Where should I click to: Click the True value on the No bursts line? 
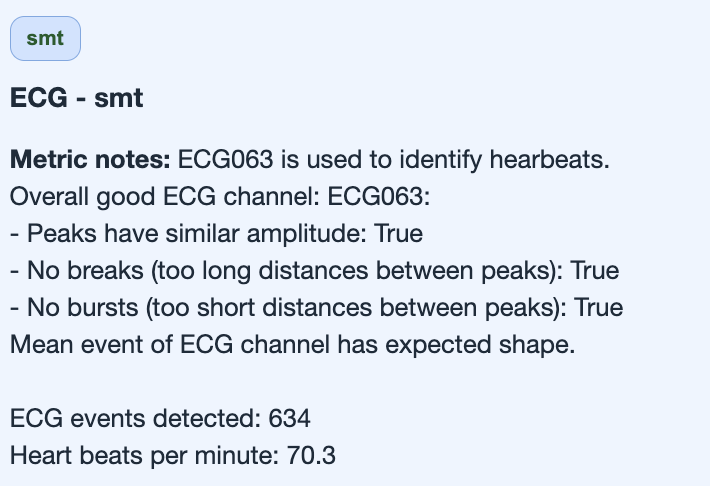coord(602,309)
